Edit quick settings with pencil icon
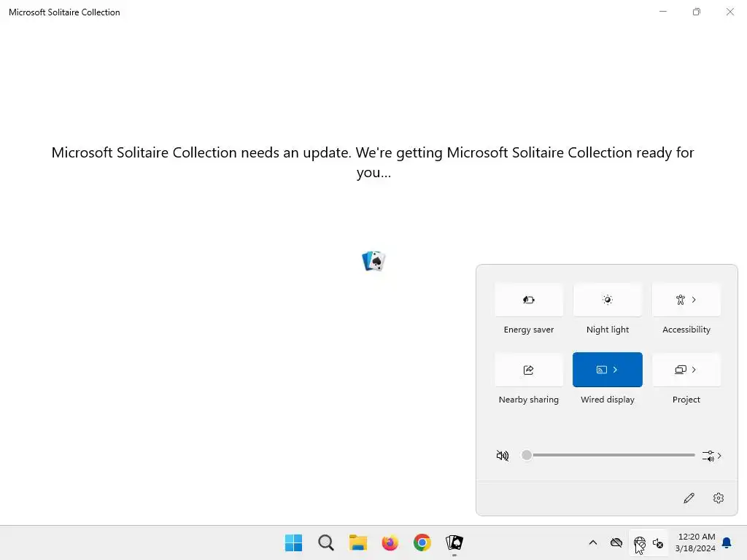Image resolution: width=747 pixels, height=560 pixels. pyautogui.click(x=689, y=498)
